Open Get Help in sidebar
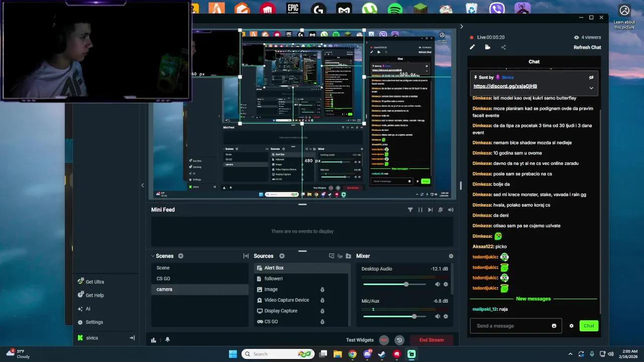The width and height of the screenshot is (644, 362). [x=91, y=295]
